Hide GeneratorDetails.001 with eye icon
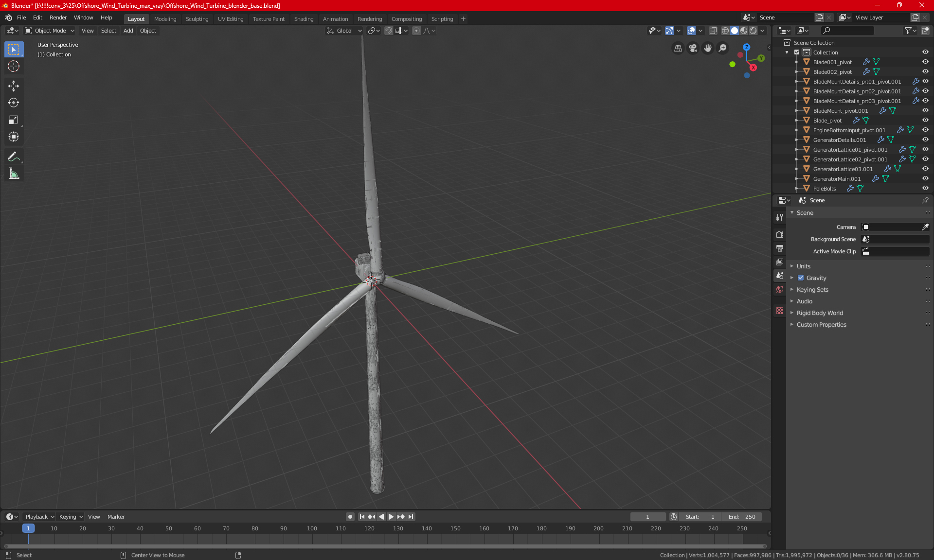The width and height of the screenshot is (934, 560). [925, 140]
